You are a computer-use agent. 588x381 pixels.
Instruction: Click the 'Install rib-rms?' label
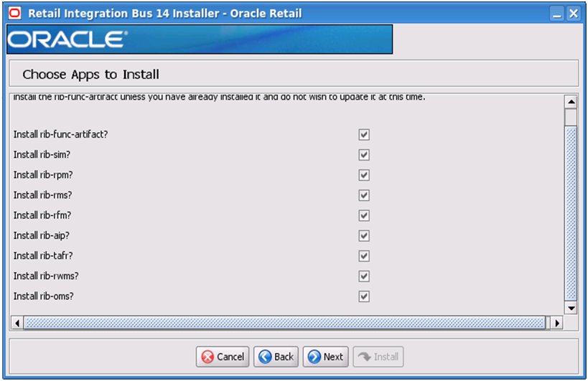[43, 195]
